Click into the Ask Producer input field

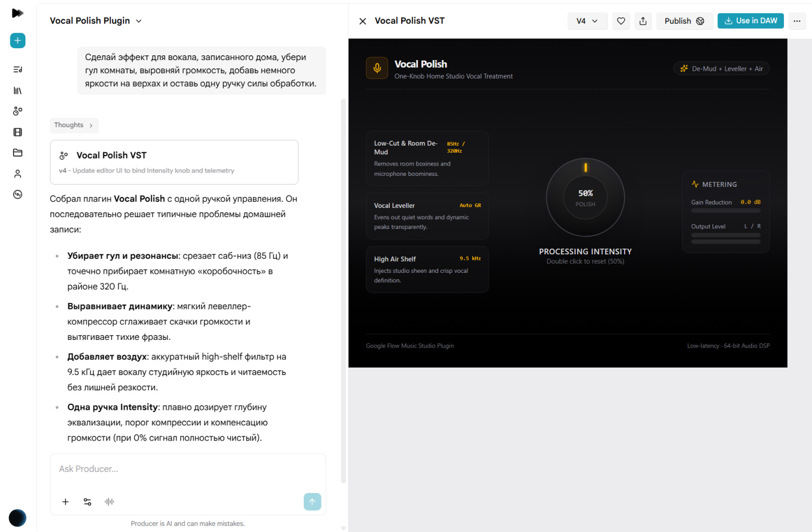click(188, 469)
